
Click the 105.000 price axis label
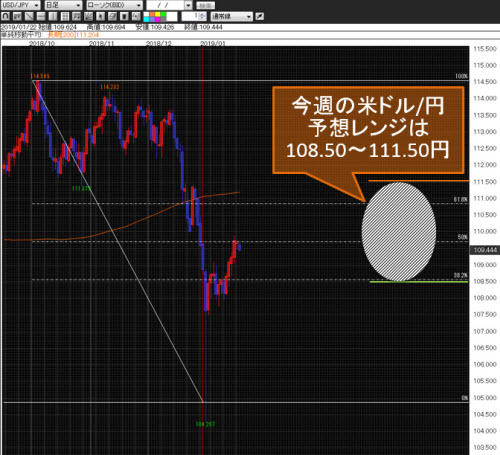[485, 398]
